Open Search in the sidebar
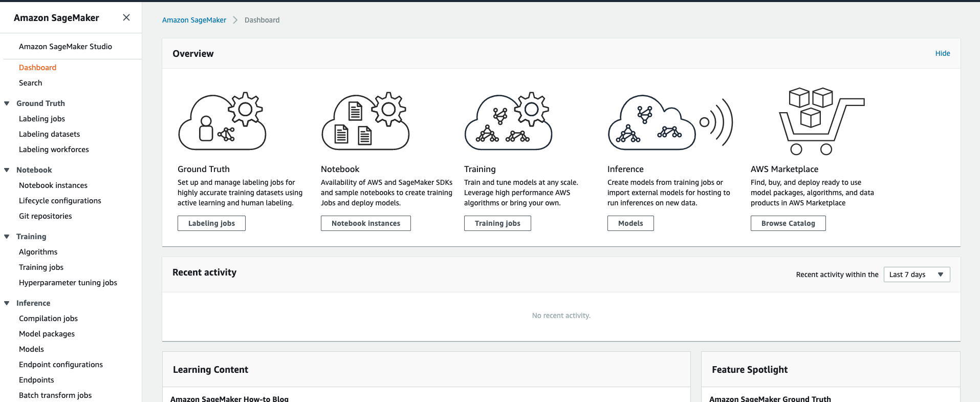 (x=30, y=83)
